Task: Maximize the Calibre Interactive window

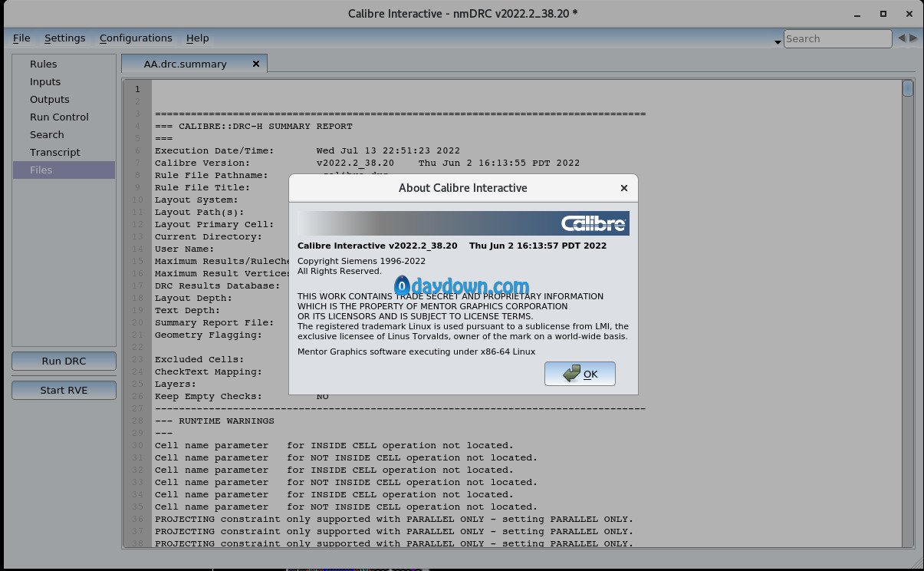Action: pyautogui.click(x=883, y=14)
